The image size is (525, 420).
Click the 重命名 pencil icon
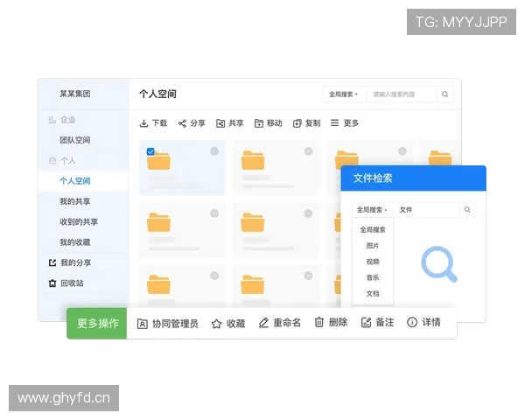(263, 323)
